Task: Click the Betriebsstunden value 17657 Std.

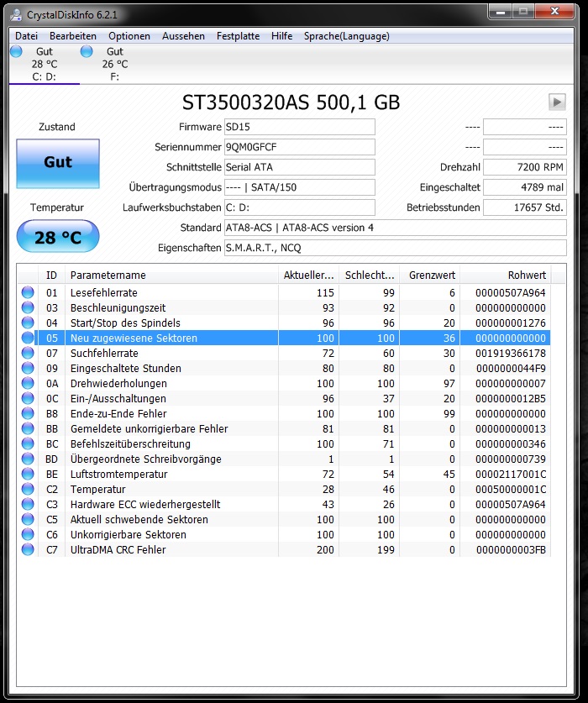Action: pyautogui.click(x=525, y=207)
